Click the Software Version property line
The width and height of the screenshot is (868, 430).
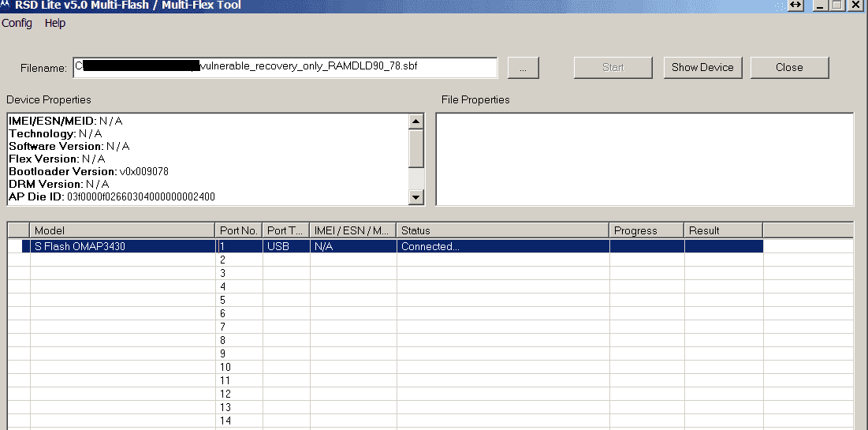[x=69, y=146]
